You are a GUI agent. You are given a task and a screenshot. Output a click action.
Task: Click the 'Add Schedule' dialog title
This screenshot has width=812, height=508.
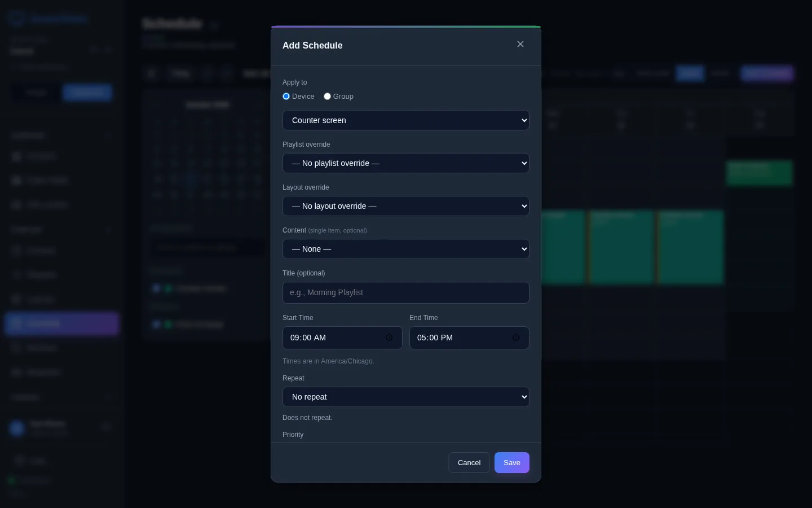(x=312, y=45)
